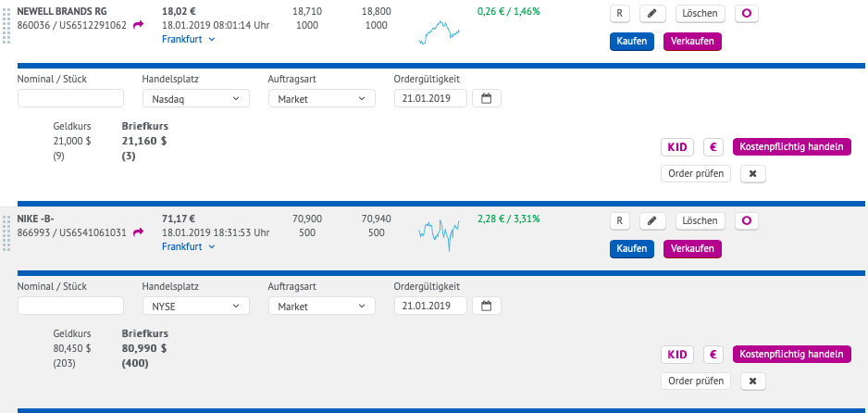Viewport: 868px width, 413px height.
Task: Select Briefkurs 21,160 $ price
Action: tap(144, 141)
